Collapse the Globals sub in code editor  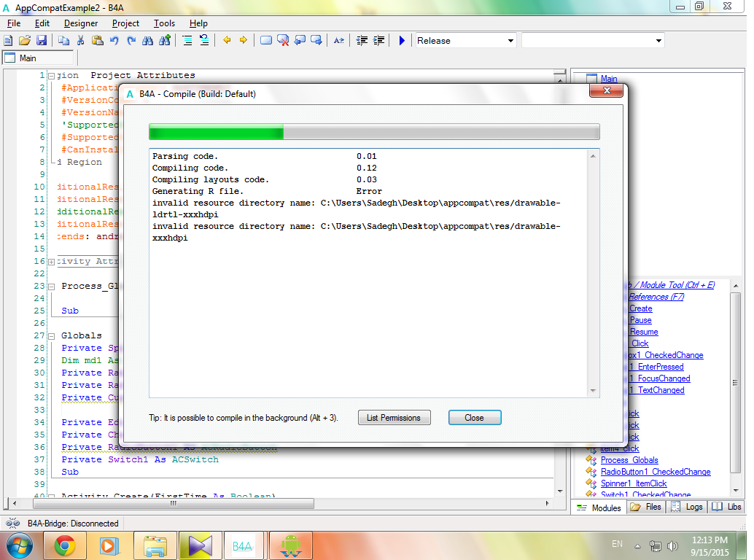(52, 336)
